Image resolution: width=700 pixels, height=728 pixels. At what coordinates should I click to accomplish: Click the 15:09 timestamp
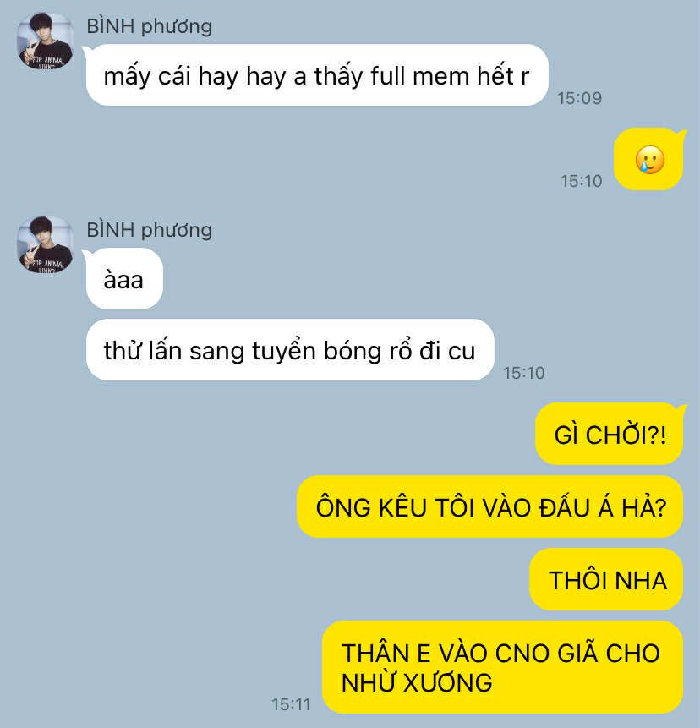click(x=579, y=98)
